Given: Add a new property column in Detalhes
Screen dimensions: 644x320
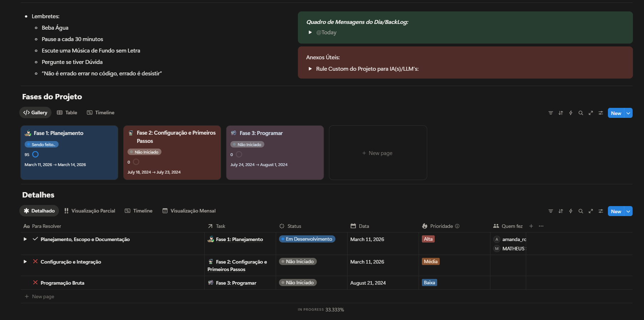Looking at the screenshot, I should click(531, 226).
